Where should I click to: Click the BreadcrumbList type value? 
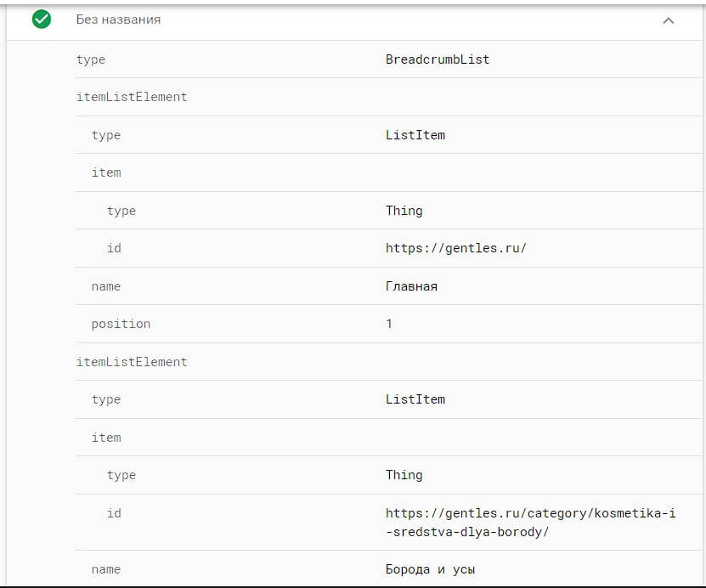pyautogui.click(x=438, y=59)
